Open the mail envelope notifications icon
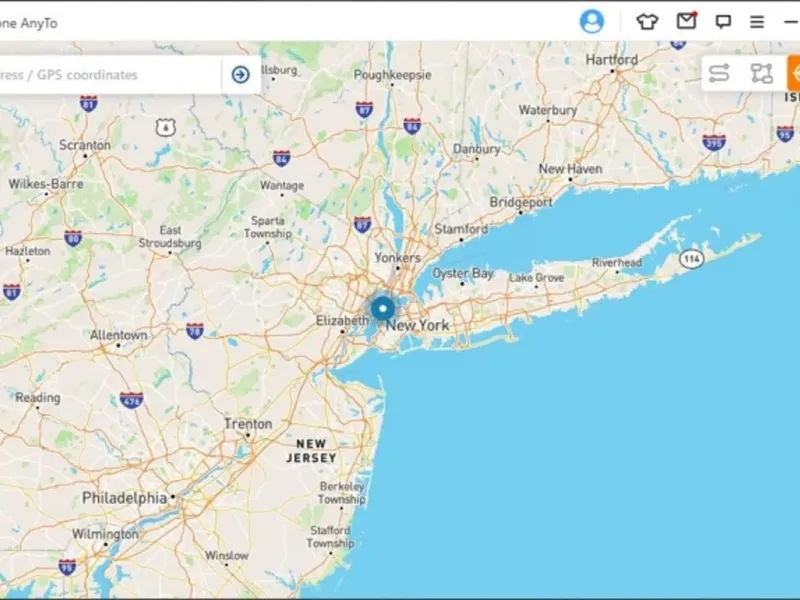Screen dimensions: 800x600 pos(686,21)
